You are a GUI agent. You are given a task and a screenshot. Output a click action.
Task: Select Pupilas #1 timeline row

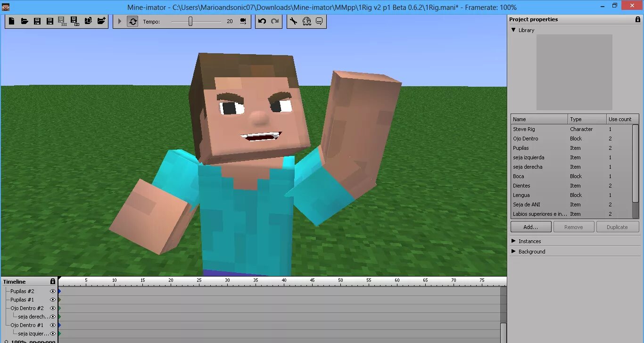22,300
